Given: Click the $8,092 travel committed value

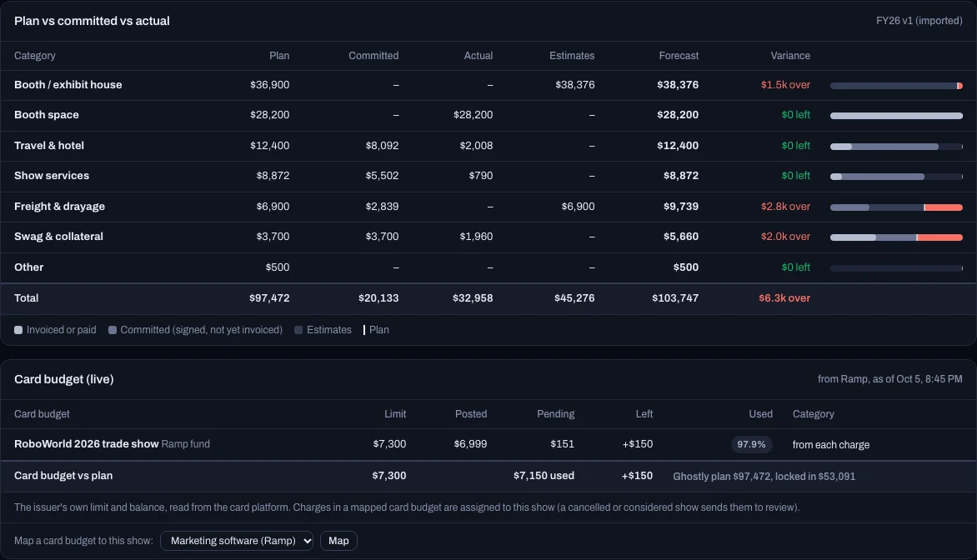Looking at the screenshot, I should point(382,145).
